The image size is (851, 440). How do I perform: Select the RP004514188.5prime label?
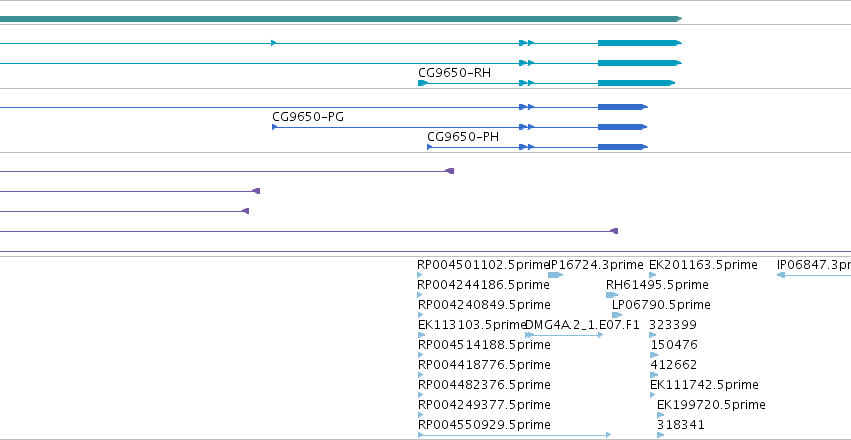[484, 345]
